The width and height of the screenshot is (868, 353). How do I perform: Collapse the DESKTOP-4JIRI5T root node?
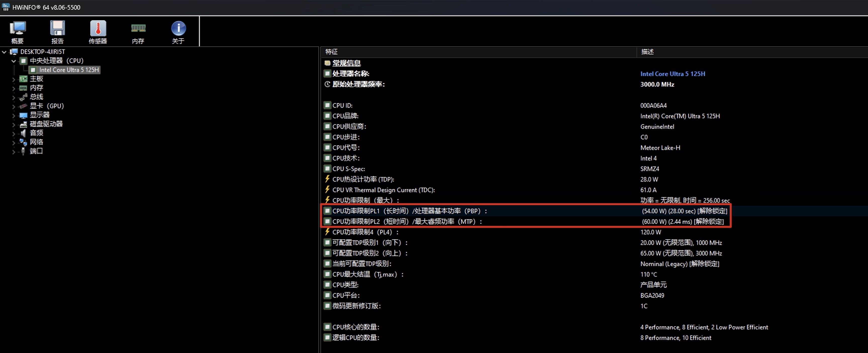pyautogui.click(x=4, y=52)
